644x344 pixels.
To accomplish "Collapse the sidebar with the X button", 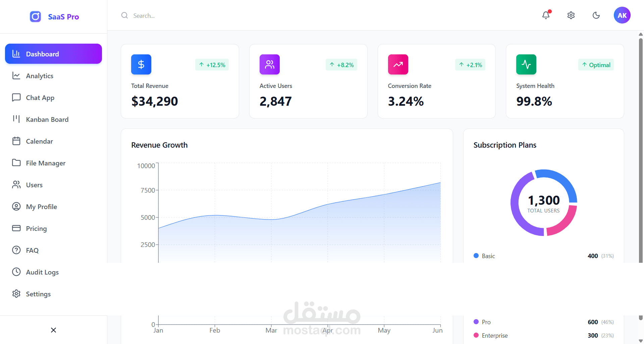I will click(53, 330).
